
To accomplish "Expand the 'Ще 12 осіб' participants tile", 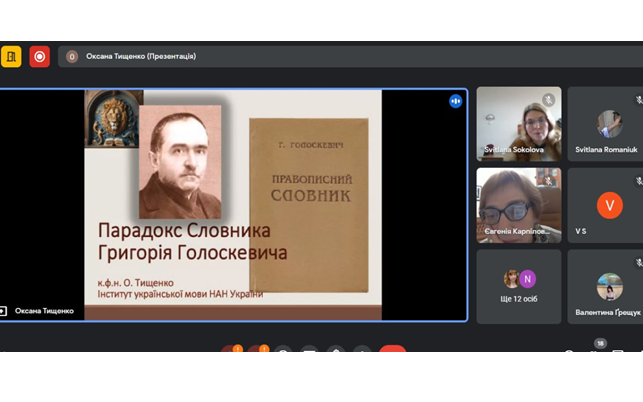I will (518, 287).
